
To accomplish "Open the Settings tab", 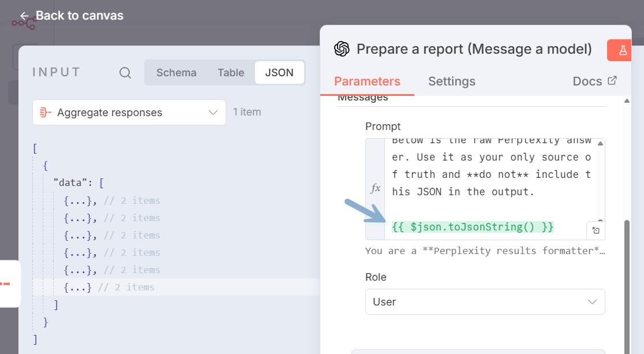I will tap(452, 81).
